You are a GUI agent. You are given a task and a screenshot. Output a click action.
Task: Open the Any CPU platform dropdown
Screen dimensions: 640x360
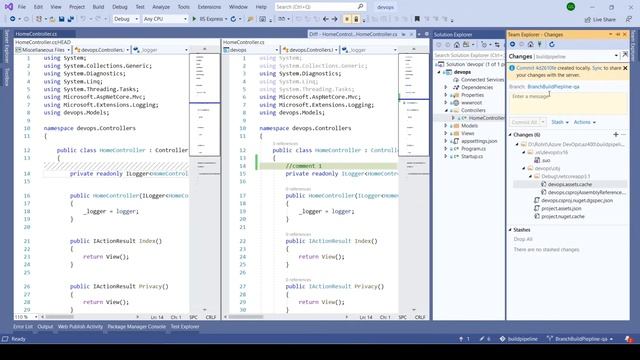165,19
